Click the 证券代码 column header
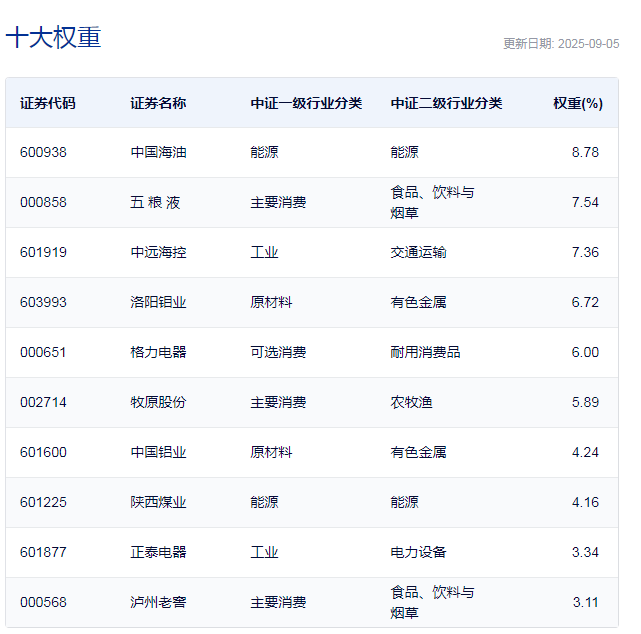This screenshot has height=634, width=641. 48,103
